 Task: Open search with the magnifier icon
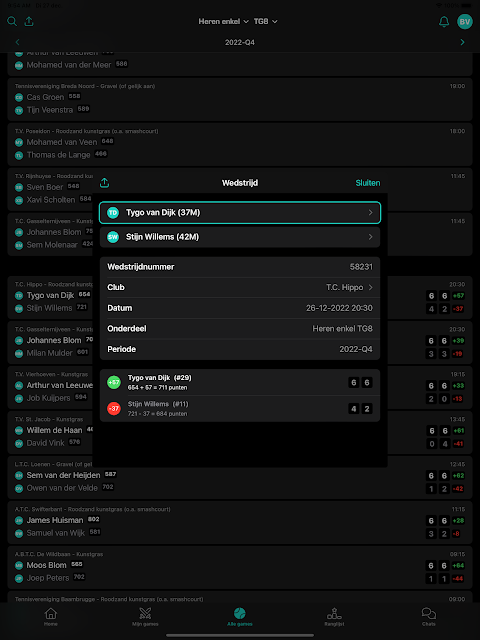coord(12,21)
